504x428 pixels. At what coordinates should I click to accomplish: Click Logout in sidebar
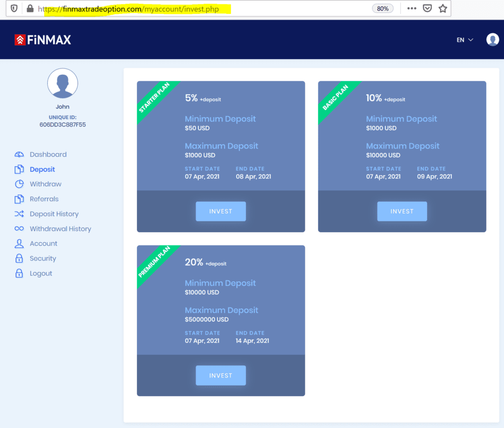(41, 274)
